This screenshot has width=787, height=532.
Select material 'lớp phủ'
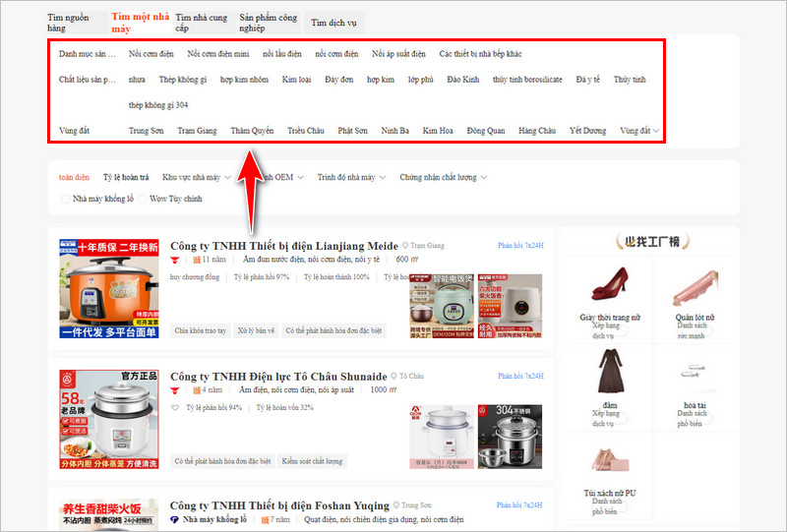pos(421,80)
